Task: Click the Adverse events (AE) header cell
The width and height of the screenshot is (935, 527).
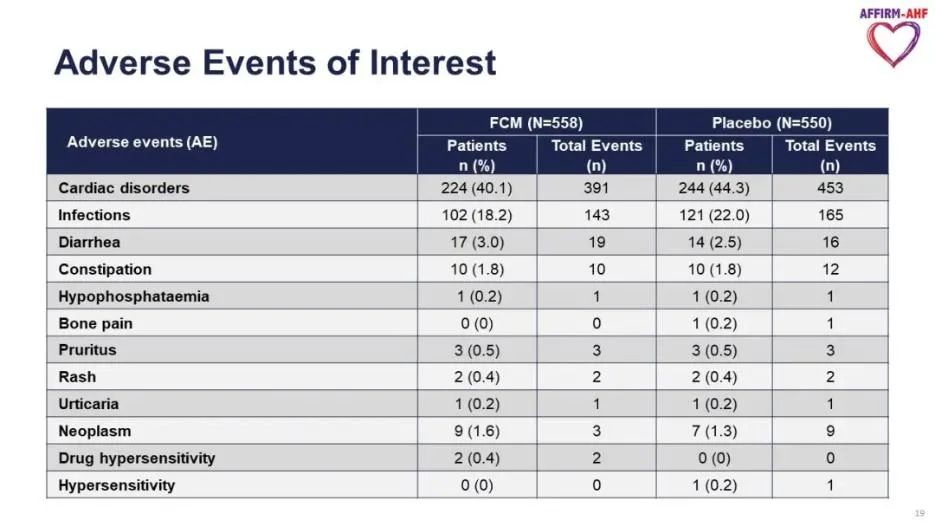Action: pos(142,142)
